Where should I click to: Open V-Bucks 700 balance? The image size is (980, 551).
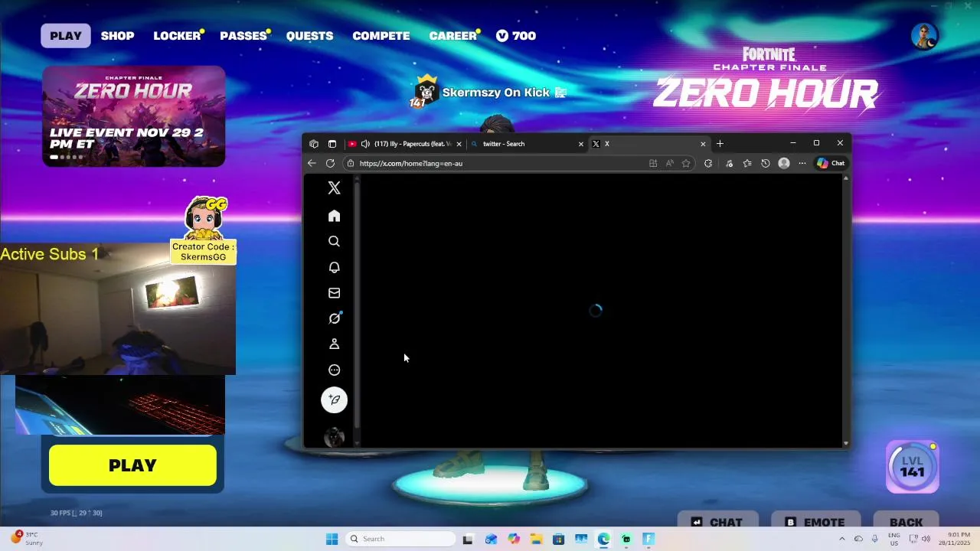(x=516, y=36)
